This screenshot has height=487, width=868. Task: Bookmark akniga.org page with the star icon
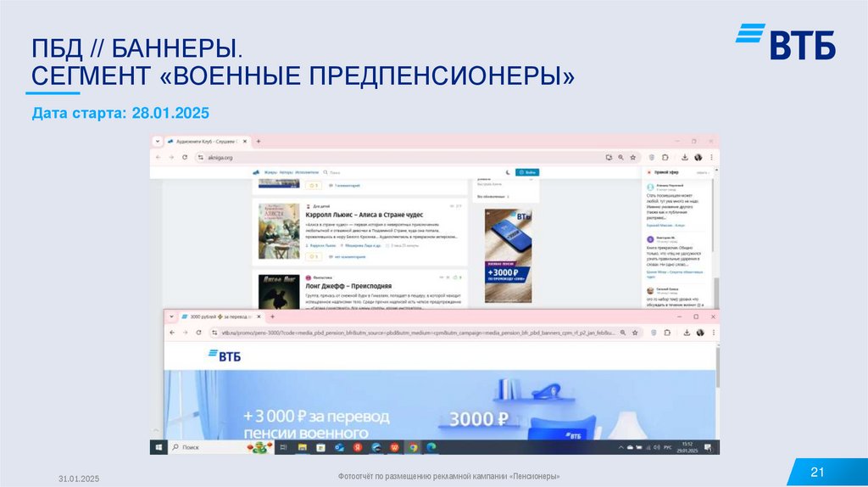click(x=632, y=157)
